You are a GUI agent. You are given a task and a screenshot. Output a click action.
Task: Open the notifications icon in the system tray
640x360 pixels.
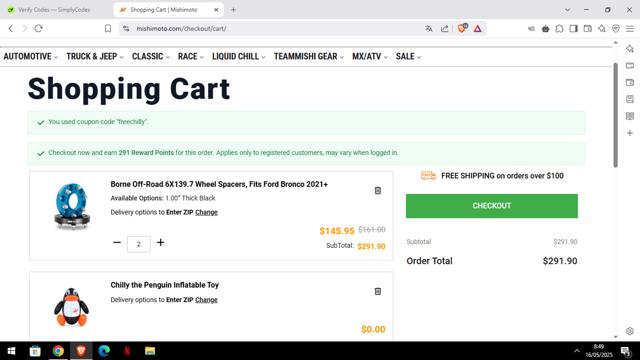pyautogui.click(x=625, y=351)
